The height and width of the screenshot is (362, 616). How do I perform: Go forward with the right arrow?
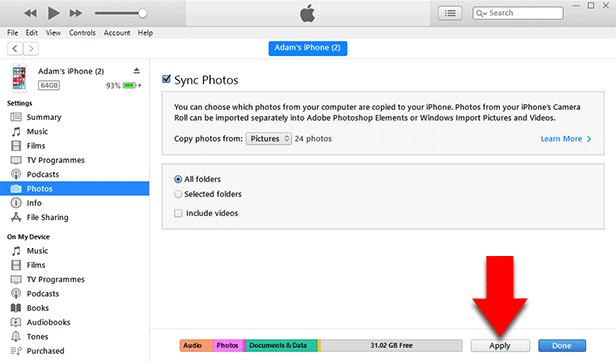(x=31, y=49)
